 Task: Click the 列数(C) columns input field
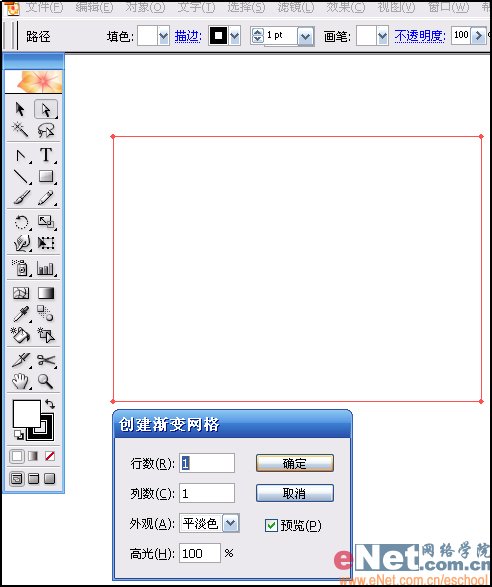[x=207, y=493]
